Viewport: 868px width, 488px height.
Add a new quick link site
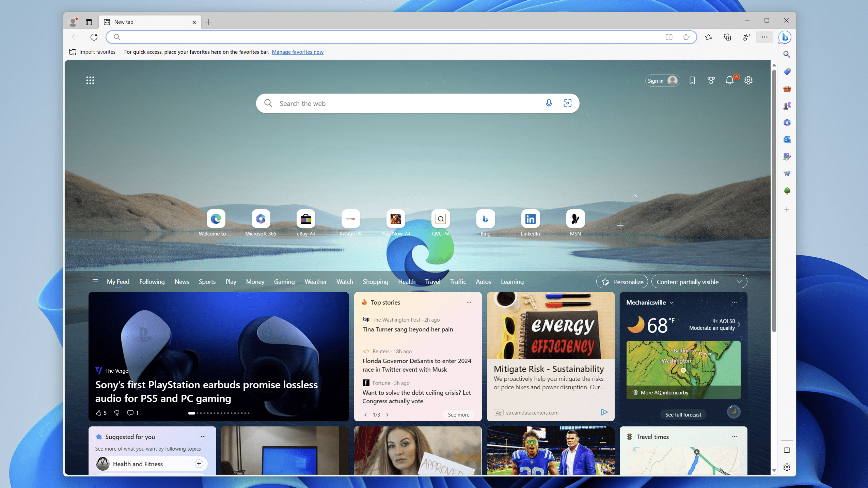pyautogui.click(x=620, y=225)
